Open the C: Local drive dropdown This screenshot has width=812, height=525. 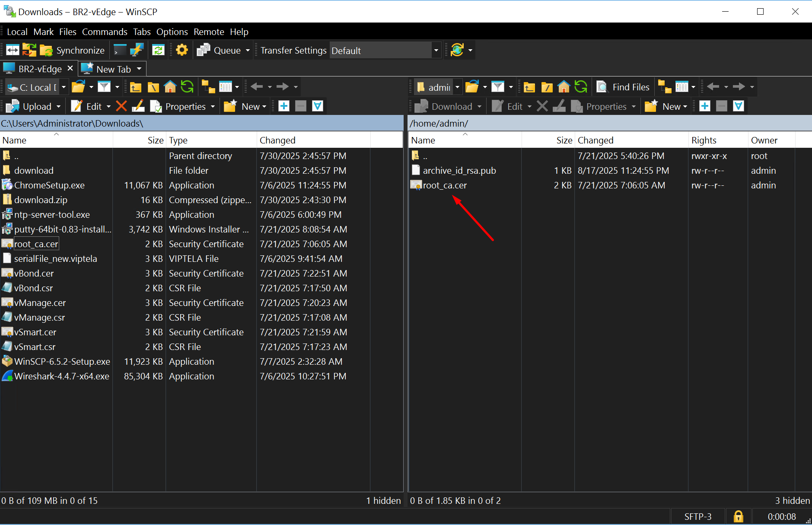click(64, 87)
